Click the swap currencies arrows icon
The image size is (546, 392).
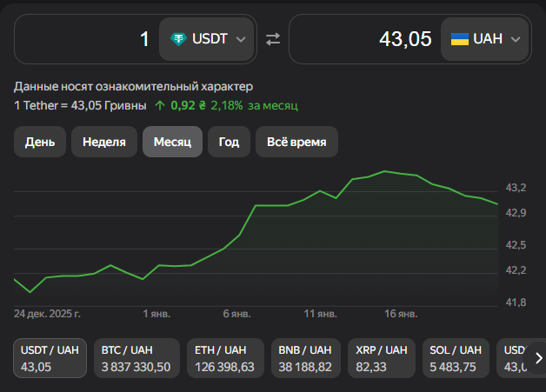tap(273, 39)
